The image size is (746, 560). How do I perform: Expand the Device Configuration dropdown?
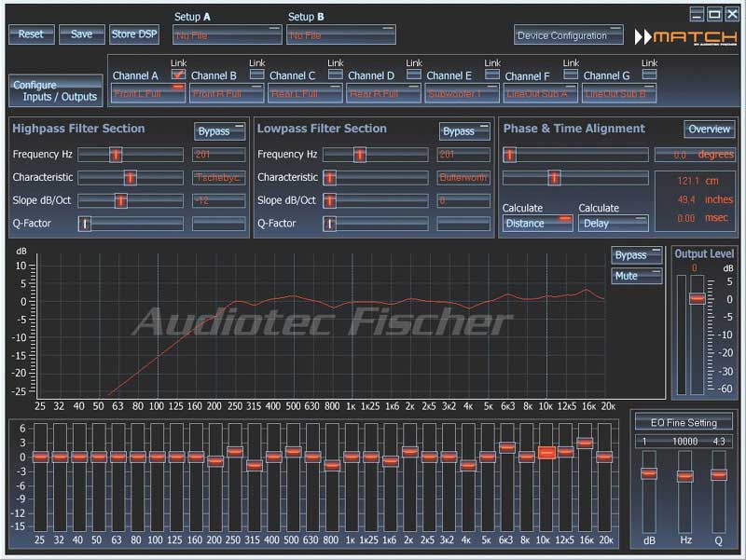(569, 35)
